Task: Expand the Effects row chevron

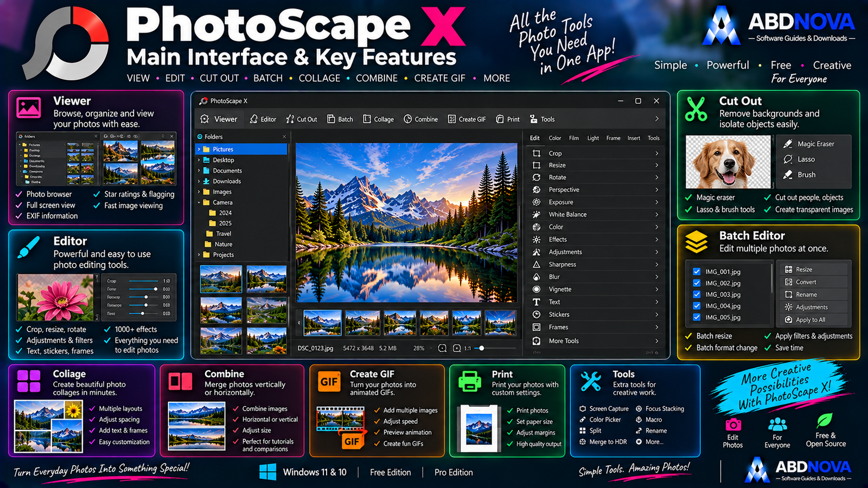Action: pos(656,240)
